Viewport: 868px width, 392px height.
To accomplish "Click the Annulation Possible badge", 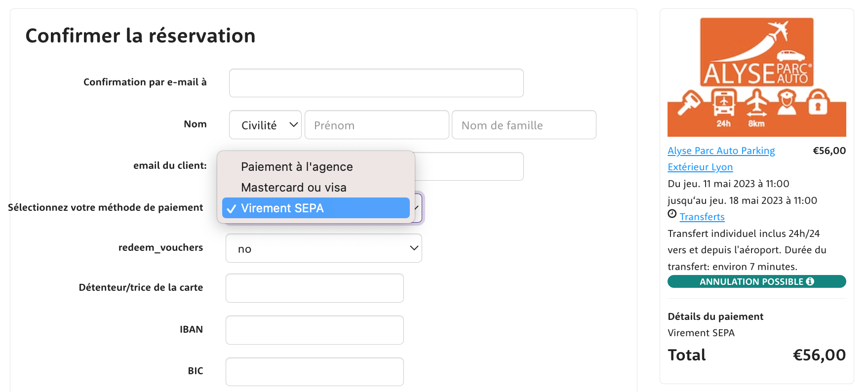I will tap(750, 281).
